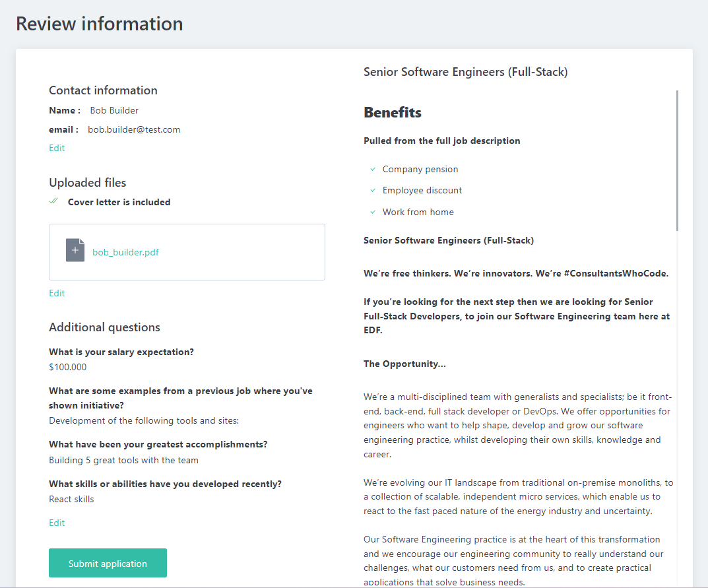Click the job description scrollbar
The image size is (708, 588).
(x=677, y=160)
